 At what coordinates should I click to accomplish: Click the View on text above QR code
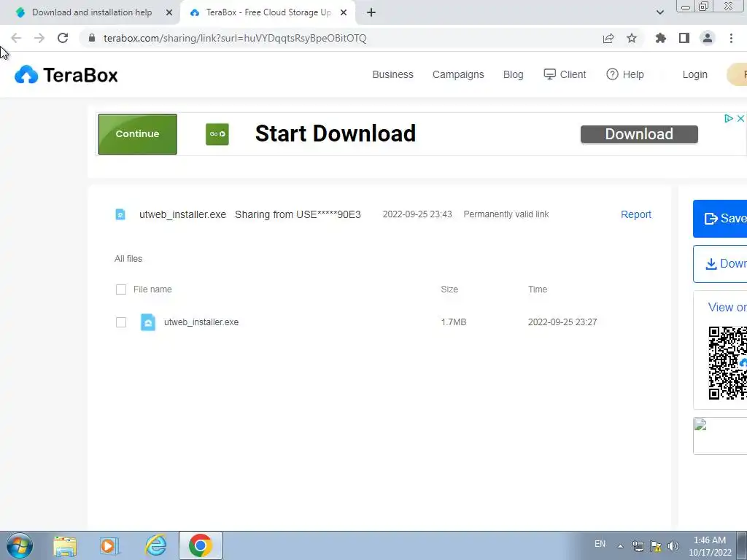pyautogui.click(x=727, y=307)
